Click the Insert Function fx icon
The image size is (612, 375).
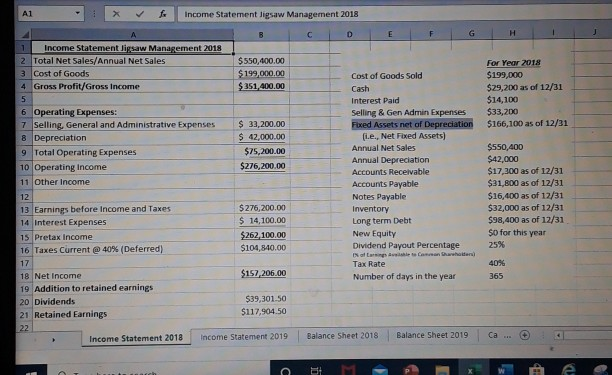(162, 14)
